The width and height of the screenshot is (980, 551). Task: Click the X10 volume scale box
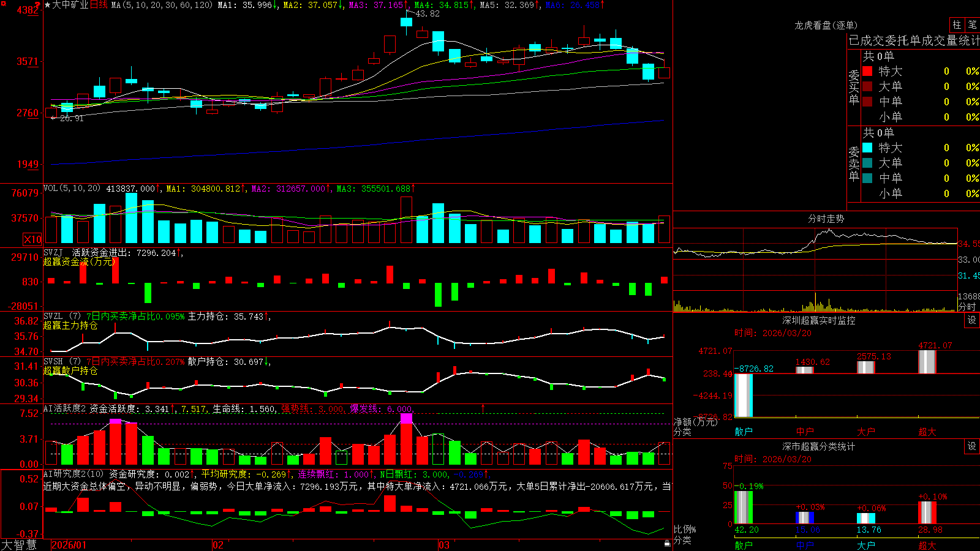(x=32, y=239)
